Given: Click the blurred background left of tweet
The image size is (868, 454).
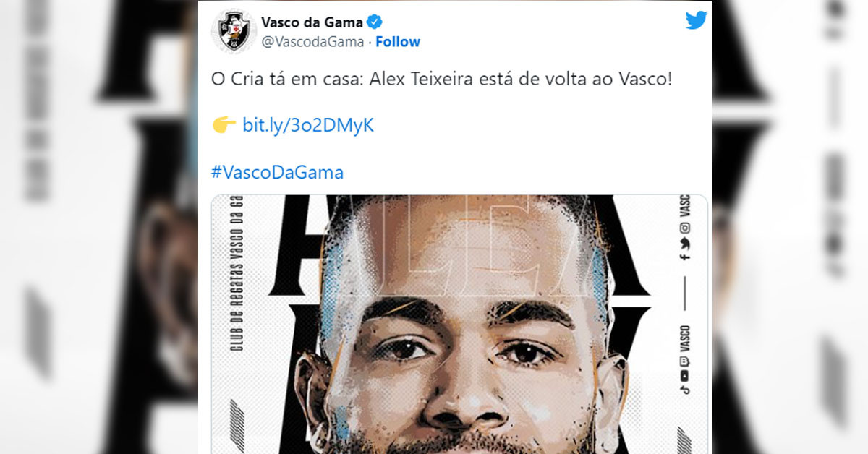Looking at the screenshot, I should [99, 227].
